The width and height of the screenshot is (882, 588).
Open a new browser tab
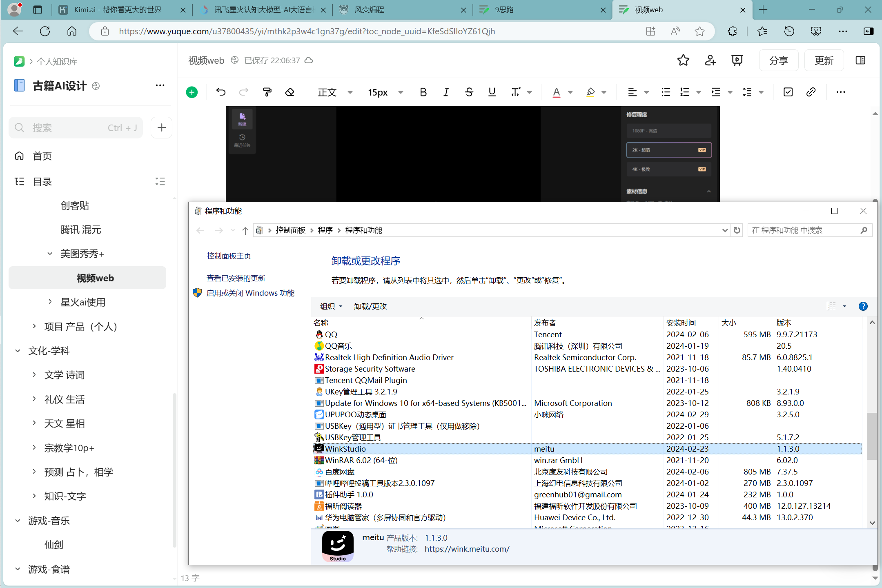(763, 10)
